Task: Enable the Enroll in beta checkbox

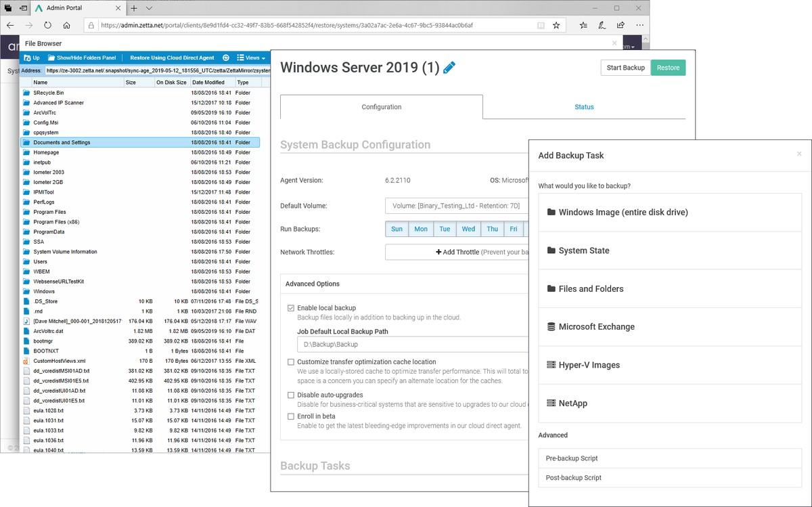Action: point(290,416)
